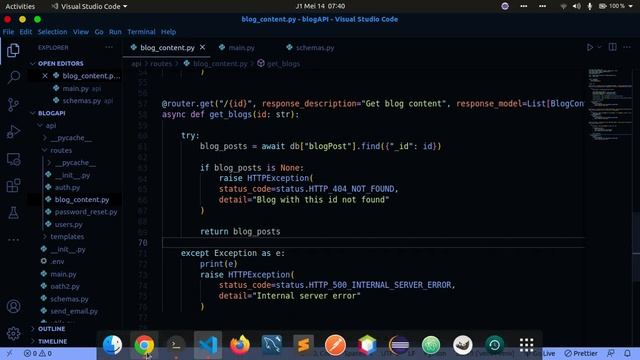Viewport: 640px width, 360px height.
Task: Click Prettier in the status bar
Action: tap(581, 353)
